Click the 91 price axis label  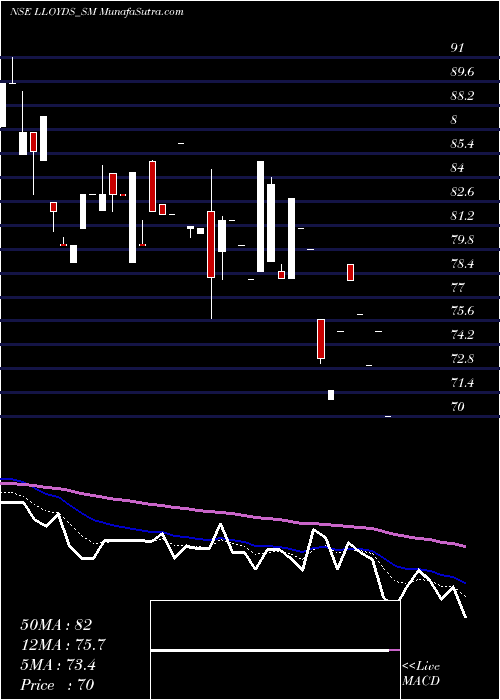pyautogui.click(x=457, y=48)
